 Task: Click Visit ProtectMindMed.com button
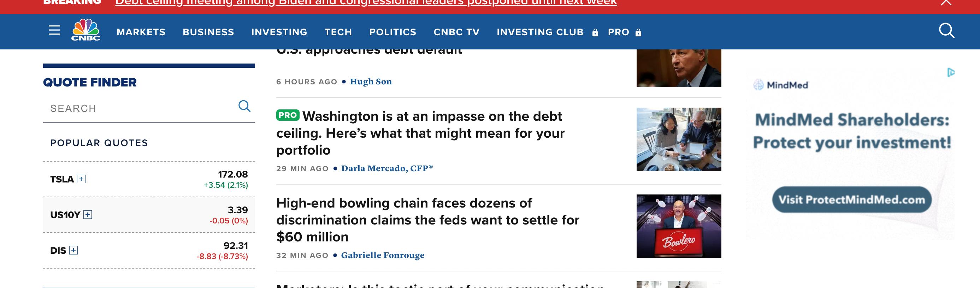851,199
